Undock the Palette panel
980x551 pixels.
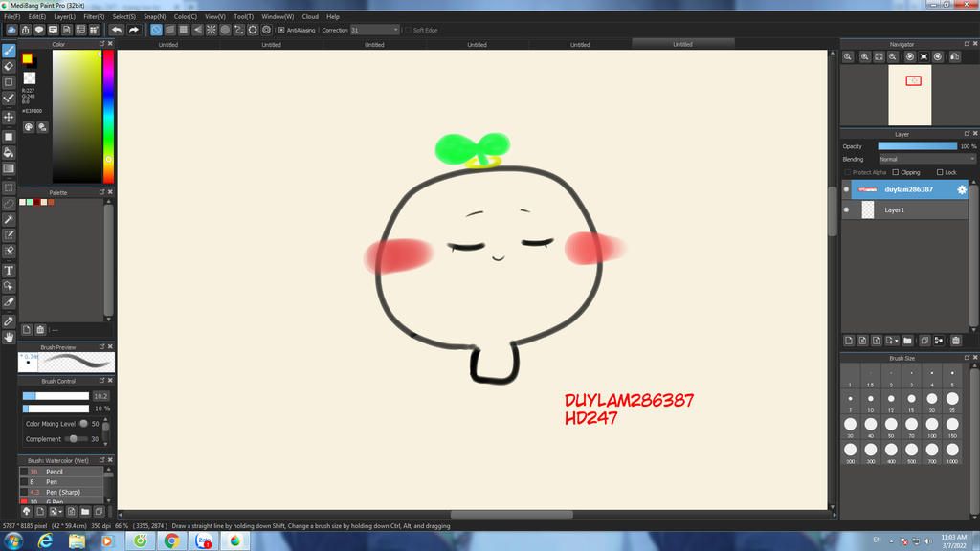pos(101,192)
